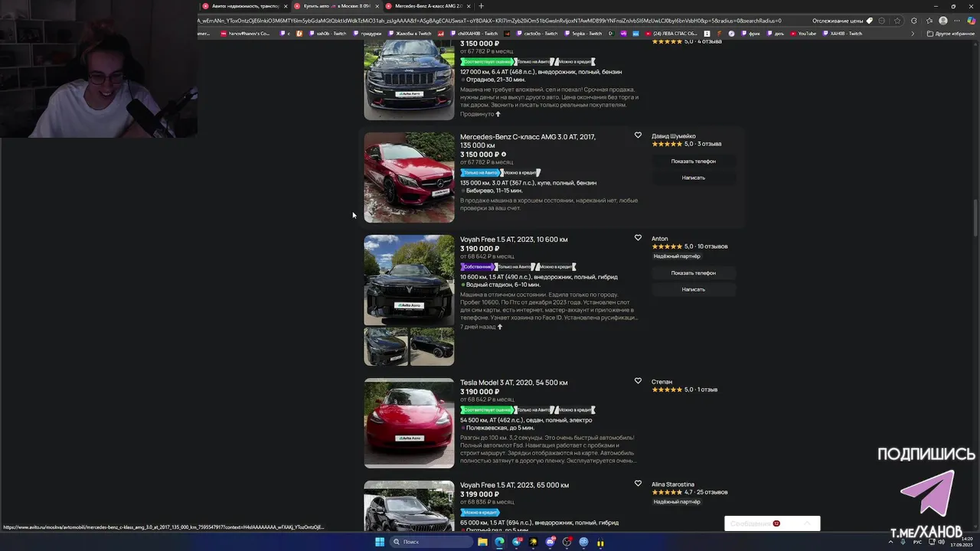The height and width of the screenshot is (551, 980).
Task: Add Mercedes-Benz C-класс AMG listing to favorites
Action: (x=638, y=135)
